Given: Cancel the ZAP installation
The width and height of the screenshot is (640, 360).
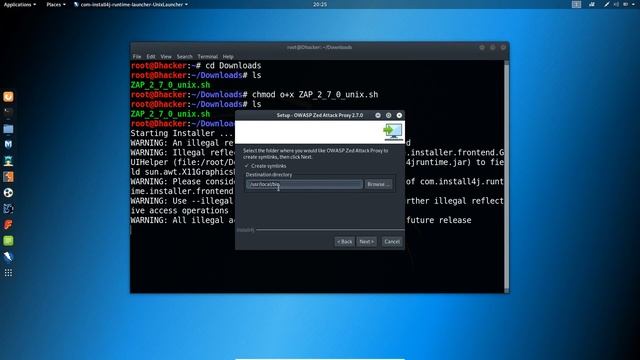Looking at the screenshot, I should coord(392,242).
